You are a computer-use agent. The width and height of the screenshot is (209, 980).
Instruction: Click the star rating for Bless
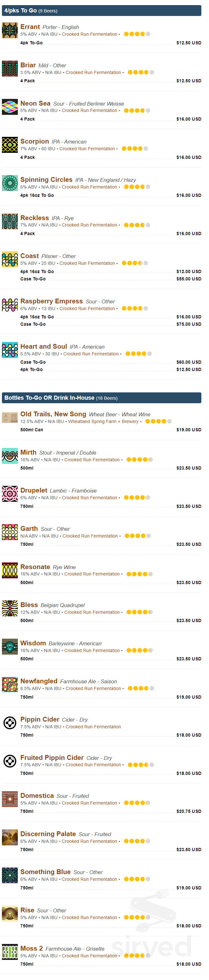tap(140, 612)
